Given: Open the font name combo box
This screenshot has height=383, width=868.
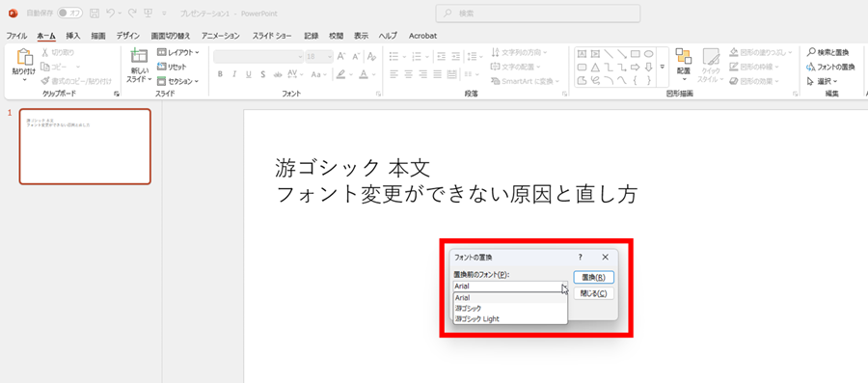Looking at the screenshot, I should click(258, 57).
